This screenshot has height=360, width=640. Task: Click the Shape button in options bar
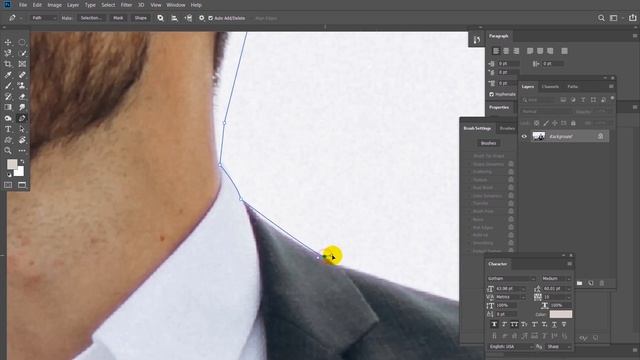140,18
